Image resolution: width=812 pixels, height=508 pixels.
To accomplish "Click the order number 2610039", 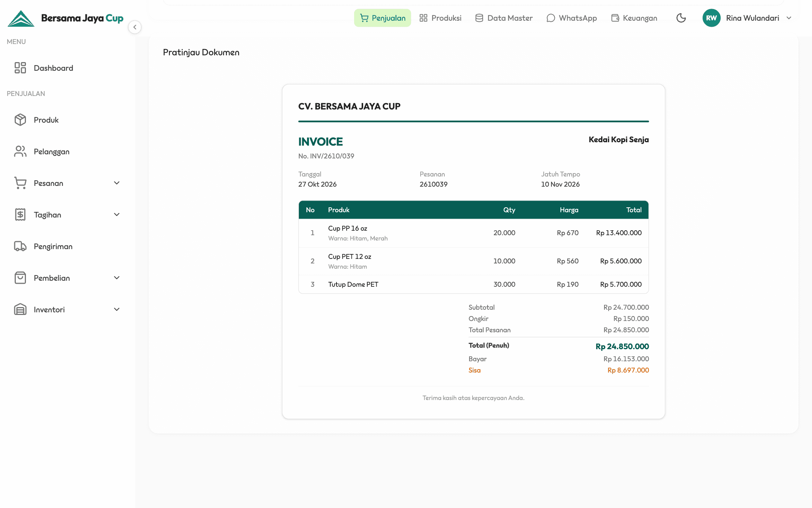I will tap(433, 184).
